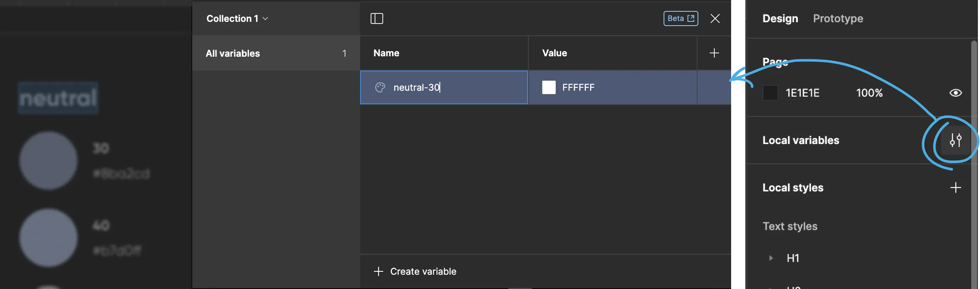Close the variables modal
This screenshot has height=289, width=980.
(x=715, y=18)
